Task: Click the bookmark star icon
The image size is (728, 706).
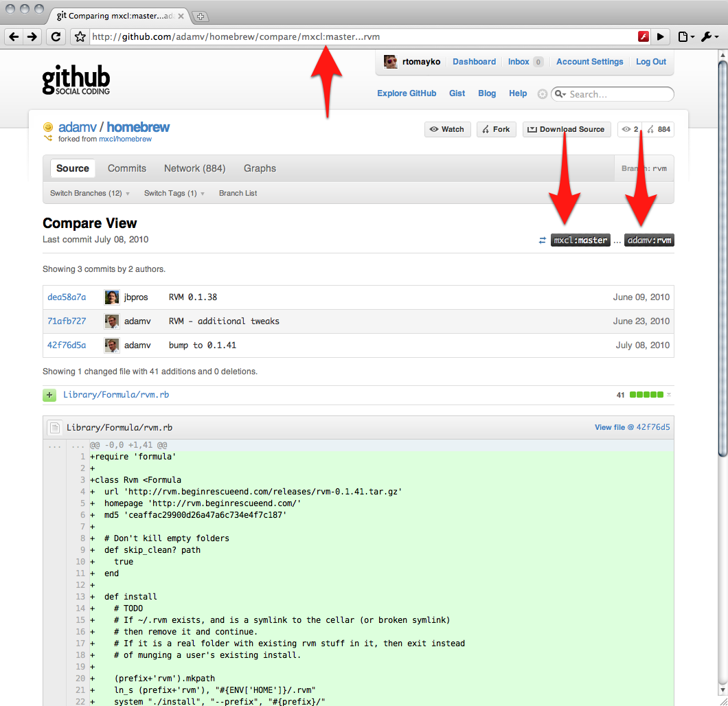Action: click(x=80, y=37)
